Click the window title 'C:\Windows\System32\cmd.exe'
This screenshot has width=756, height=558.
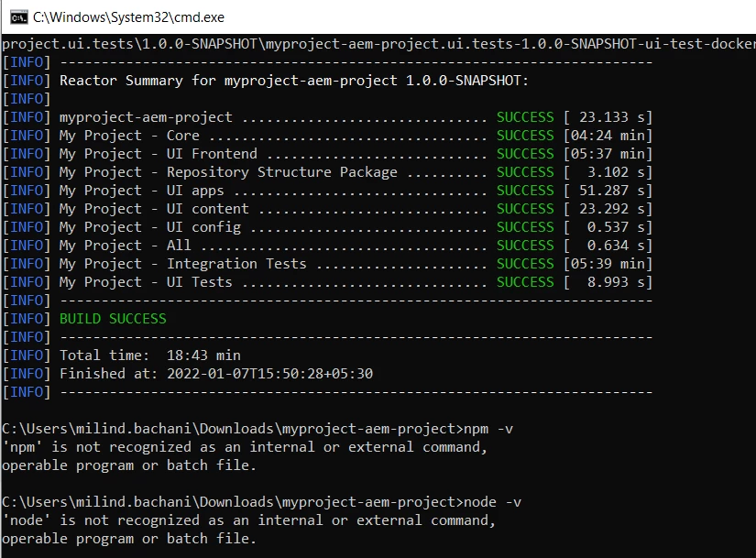pos(128,17)
